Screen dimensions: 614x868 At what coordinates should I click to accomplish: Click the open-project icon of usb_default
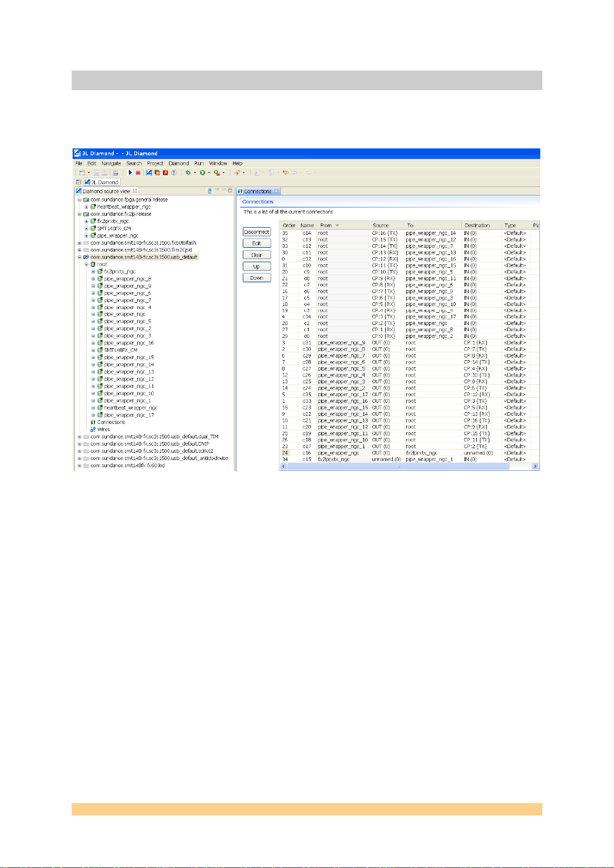(x=86, y=257)
